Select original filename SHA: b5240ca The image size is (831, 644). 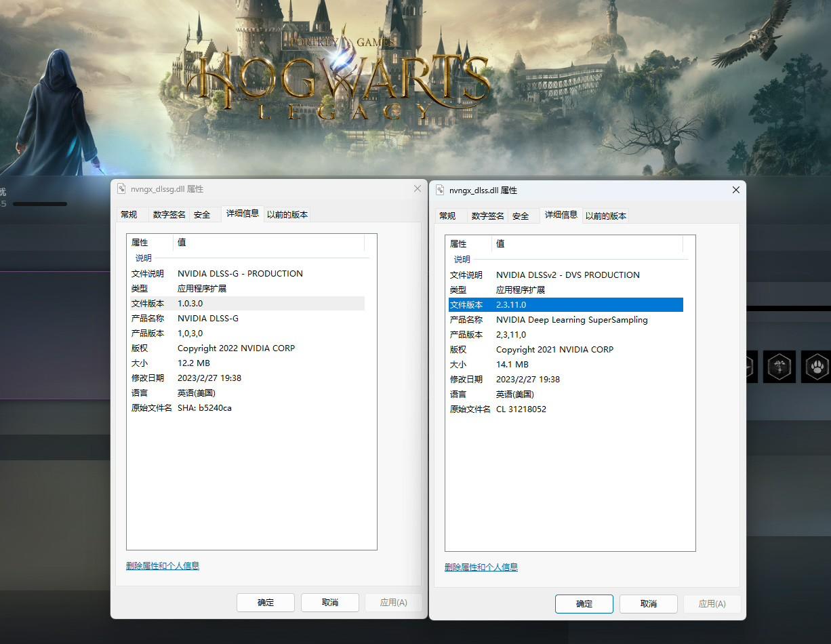(x=205, y=407)
